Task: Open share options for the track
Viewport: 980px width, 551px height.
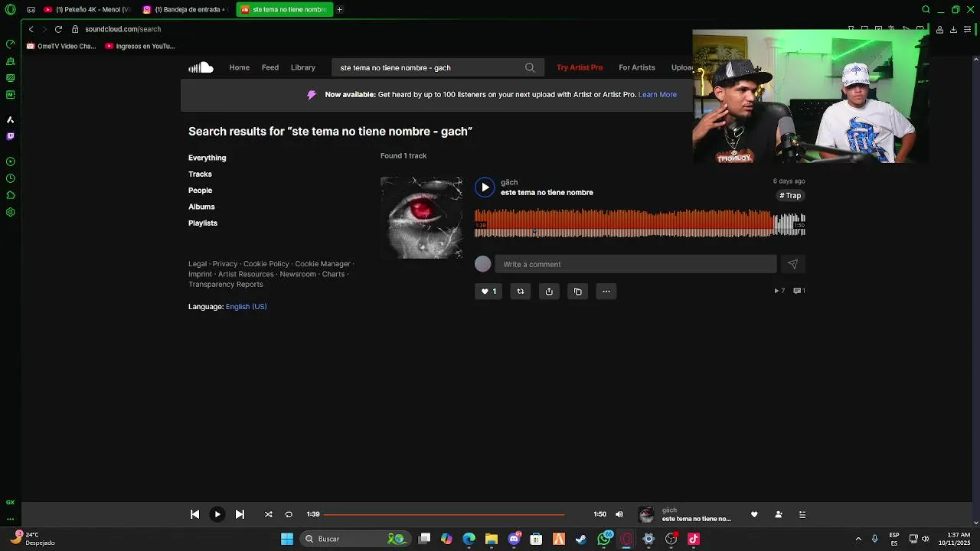Action: coord(549,291)
